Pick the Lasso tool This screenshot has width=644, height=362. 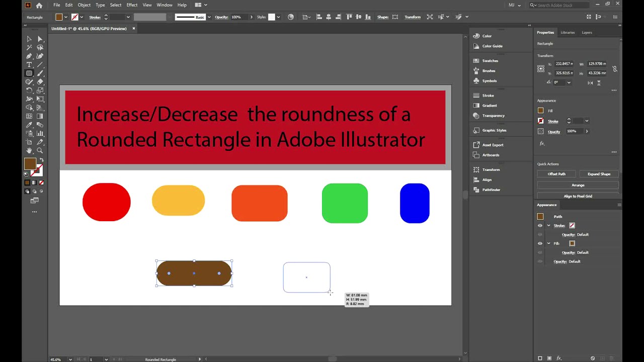40,47
